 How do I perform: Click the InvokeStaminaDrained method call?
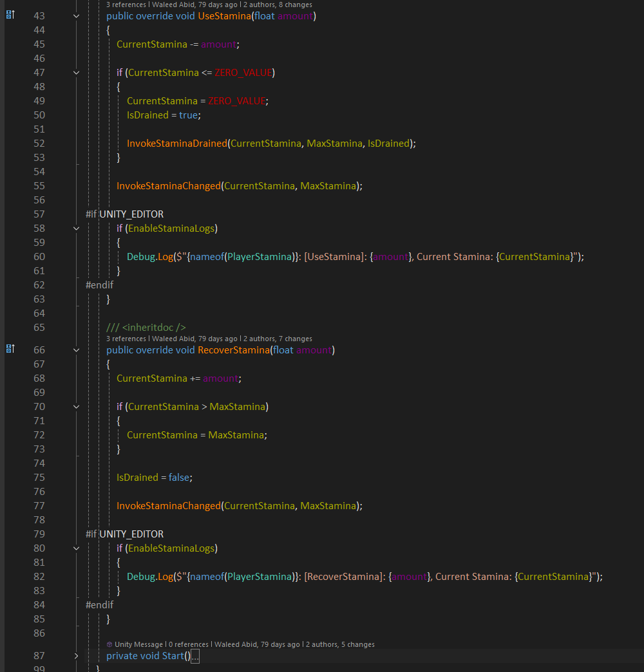[176, 144]
